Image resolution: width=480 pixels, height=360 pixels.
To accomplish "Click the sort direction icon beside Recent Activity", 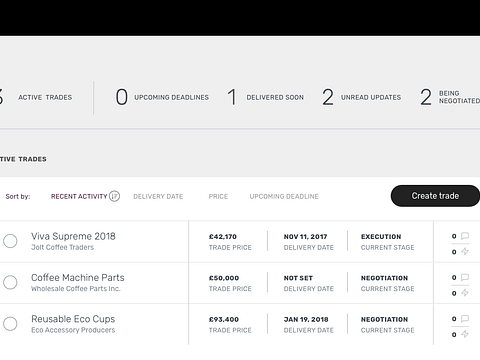I will click(x=114, y=196).
